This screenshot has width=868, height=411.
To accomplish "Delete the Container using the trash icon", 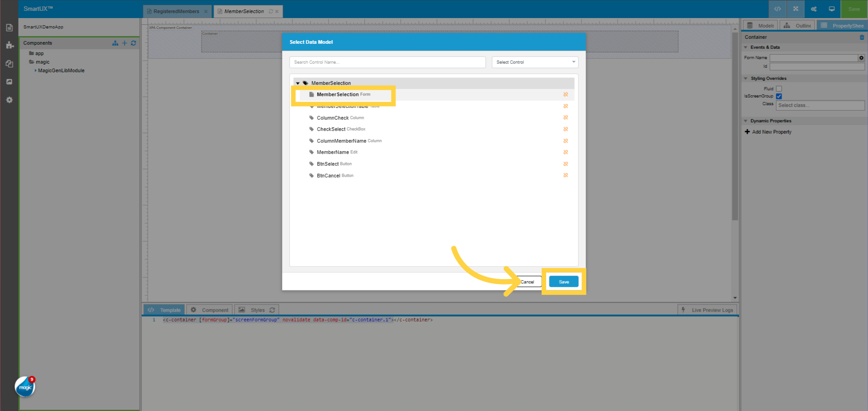I will [x=862, y=37].
